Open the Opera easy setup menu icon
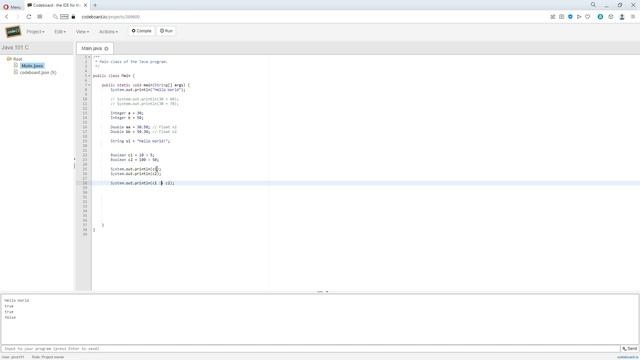Screen dimensions: 640x360 tap(633, 17)
